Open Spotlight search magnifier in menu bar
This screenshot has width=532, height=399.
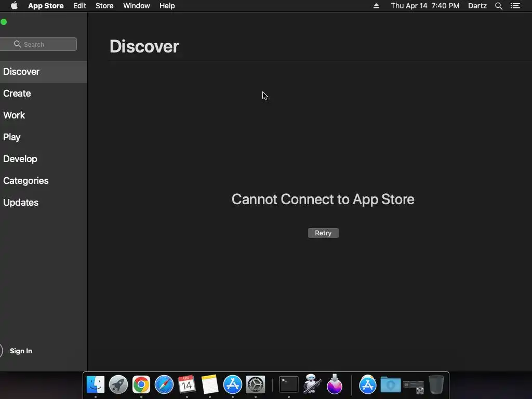pos(498,6)
